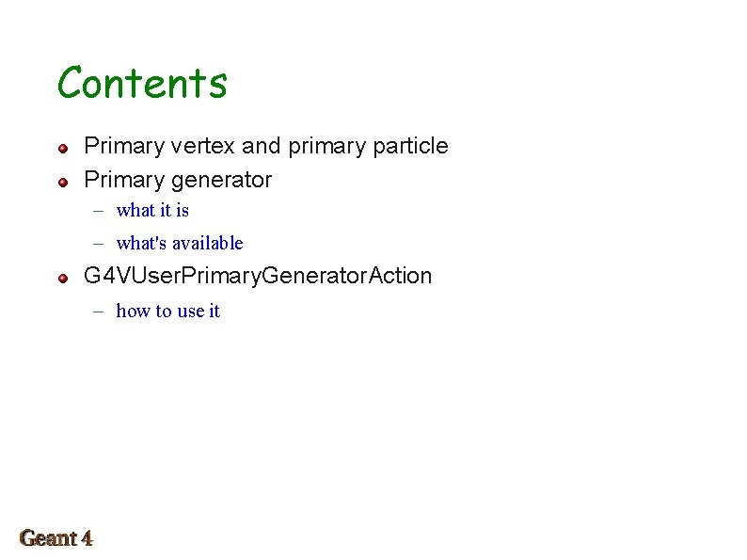Click the word 'particle' in first bullet
The width and height of the screenshot is (747, 560).
pyautogui.click(x=410, y=146)
